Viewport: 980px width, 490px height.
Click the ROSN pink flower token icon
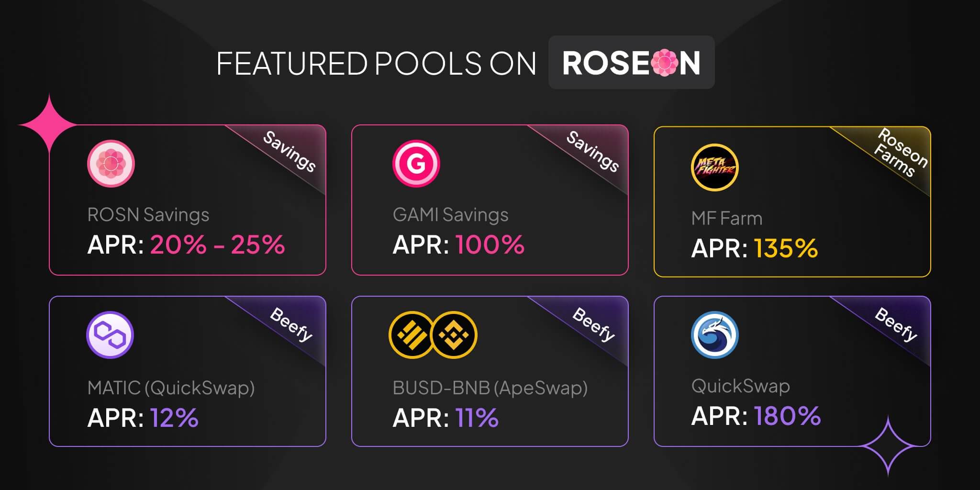coord(111,164)
